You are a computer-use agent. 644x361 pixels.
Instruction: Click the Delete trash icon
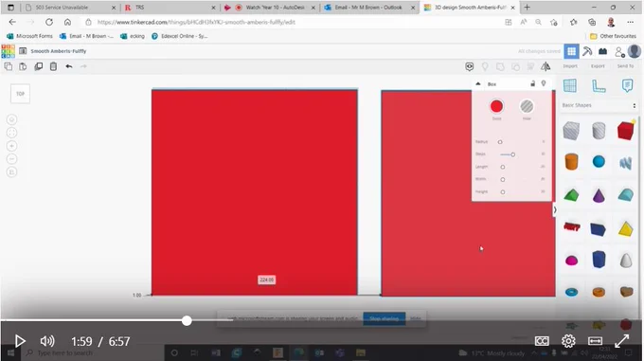53,66
